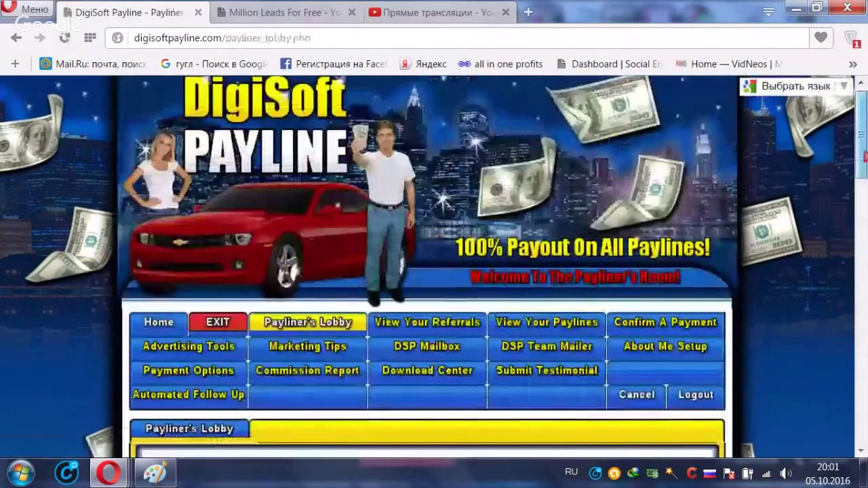Click the blue swirl tray icon
Viewport: 868px width, 488px height.
tap(595, 473)
